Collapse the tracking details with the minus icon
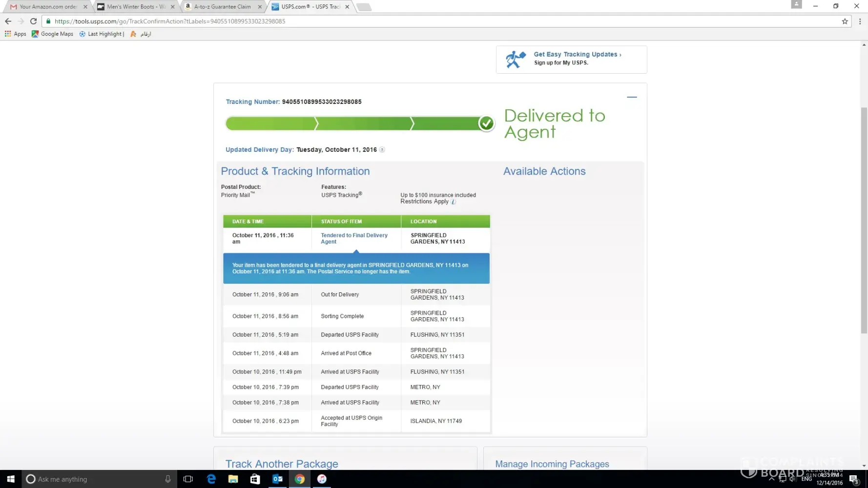 (x=632, y=97)
